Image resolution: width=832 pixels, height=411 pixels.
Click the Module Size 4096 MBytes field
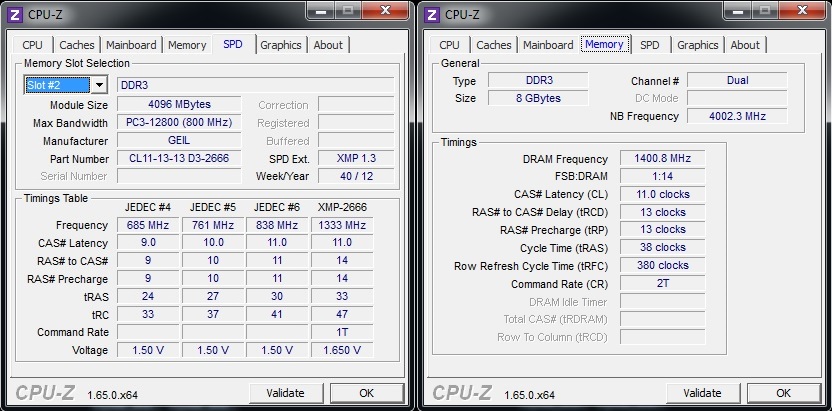click(179, 104)
